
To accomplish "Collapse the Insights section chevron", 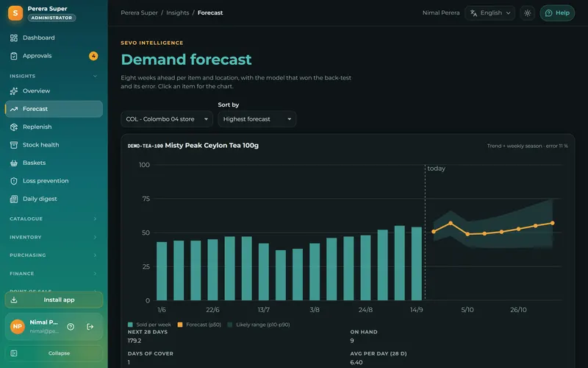I will point(95,76).
